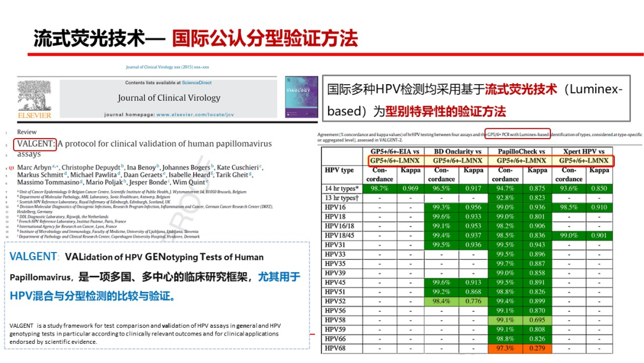Click the 'Review' label above the title
The height and width of the screenshot is (363, 644).
[27, 132]
